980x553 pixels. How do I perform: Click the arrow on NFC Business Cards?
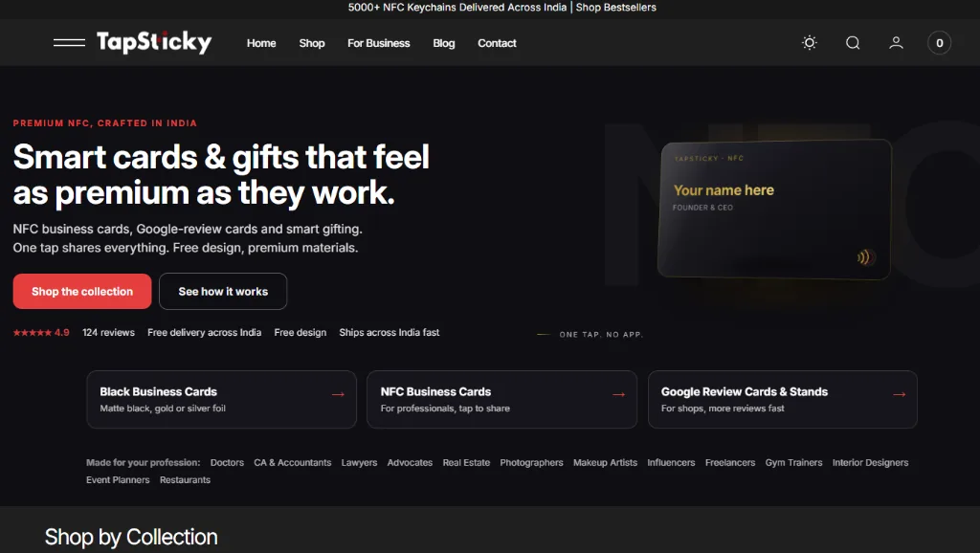click(619, 394)
